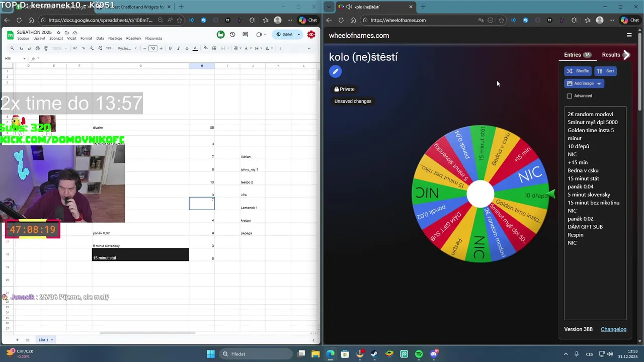Click the Windows taskbar search box

tap(256, 354)
